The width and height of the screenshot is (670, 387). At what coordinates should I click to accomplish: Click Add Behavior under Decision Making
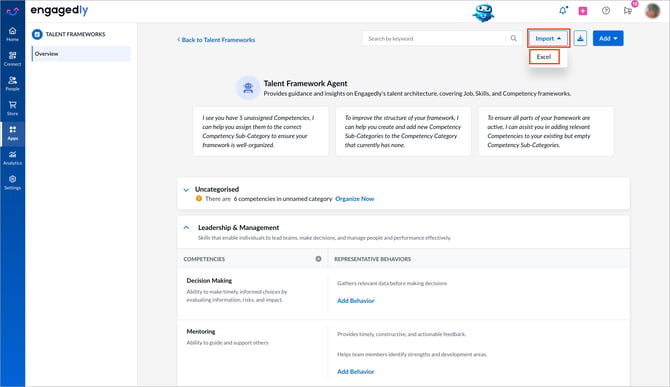[x=356, y=301]
